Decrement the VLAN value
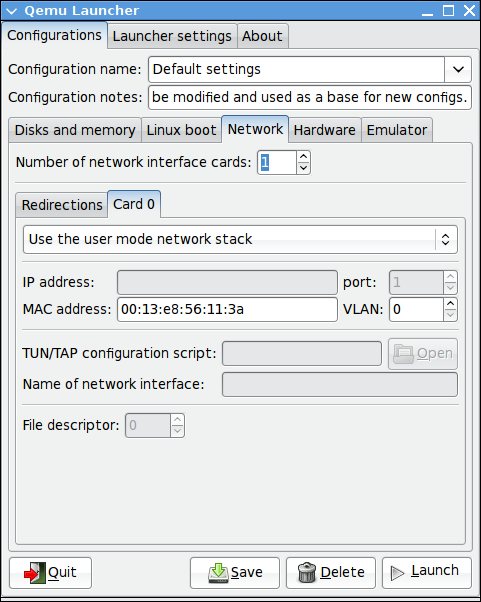This screenshot has height=602, width=481. point(450,315)
